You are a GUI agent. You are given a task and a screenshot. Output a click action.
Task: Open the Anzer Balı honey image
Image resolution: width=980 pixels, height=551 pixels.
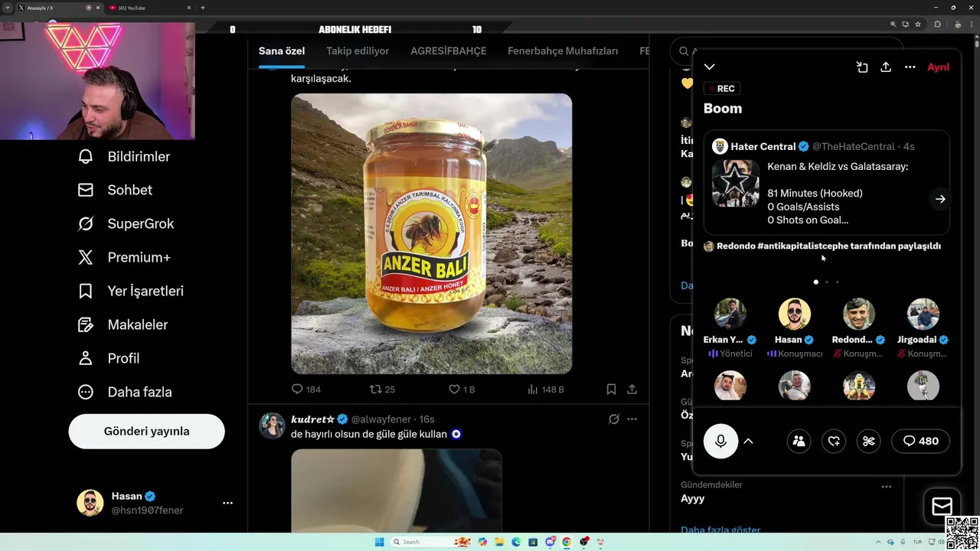pyautogui.click(x=431, y=233)
